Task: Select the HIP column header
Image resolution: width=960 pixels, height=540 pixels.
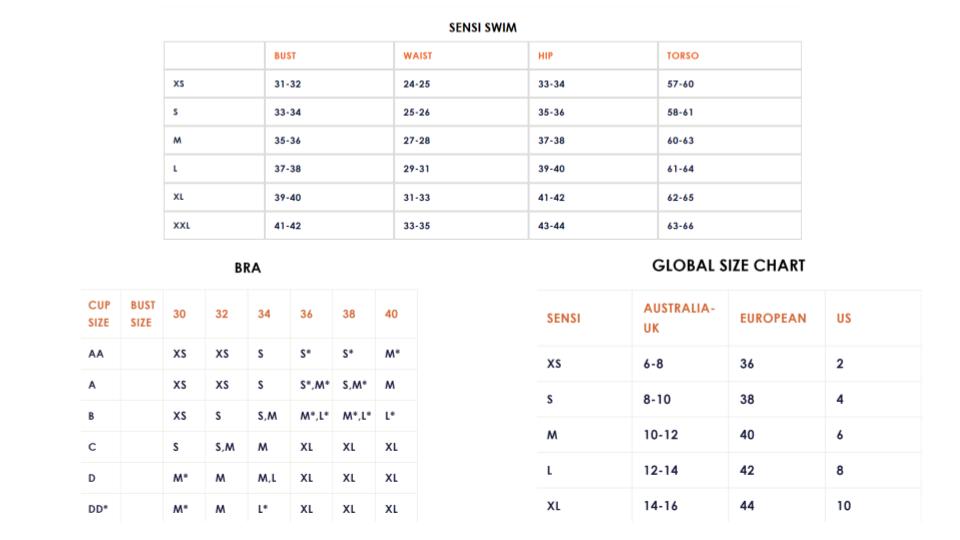Action: (545, 56)
